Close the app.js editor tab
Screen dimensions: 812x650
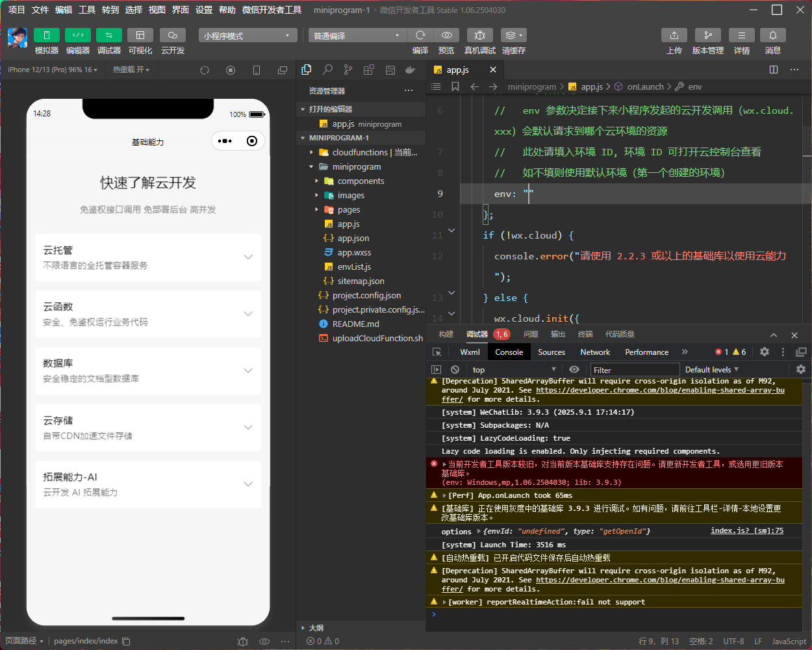[x=493, y=70]
